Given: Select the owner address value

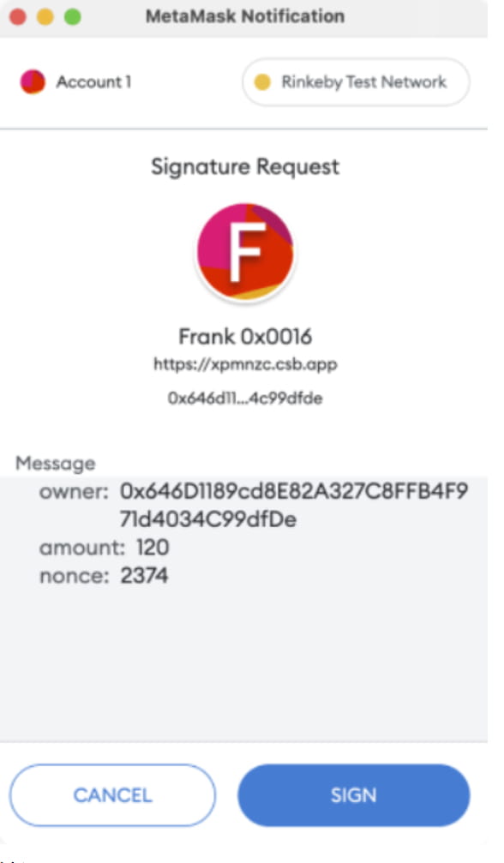Looking at the screenshot, I should point(294,506).
